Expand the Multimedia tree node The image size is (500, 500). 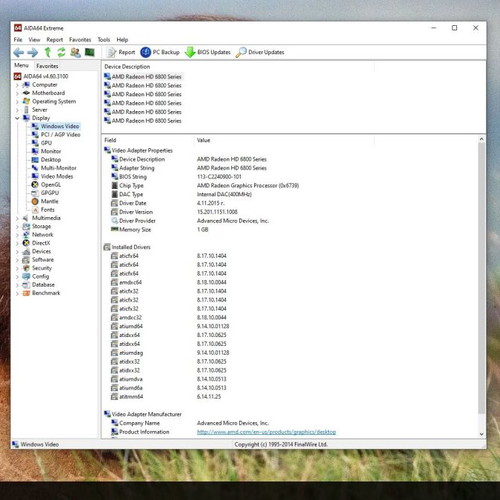pyautogui.click(x=17, y=218)
